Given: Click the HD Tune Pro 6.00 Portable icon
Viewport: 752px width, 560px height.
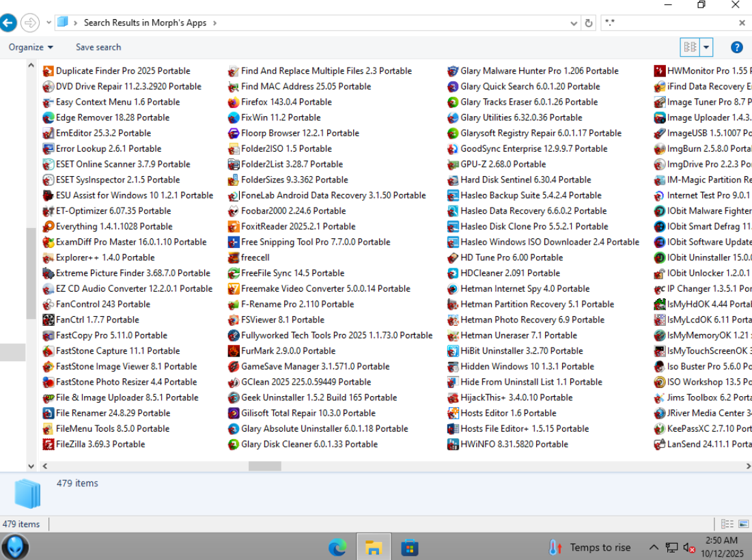Looking at the screenshot, I should coord(453,257).
